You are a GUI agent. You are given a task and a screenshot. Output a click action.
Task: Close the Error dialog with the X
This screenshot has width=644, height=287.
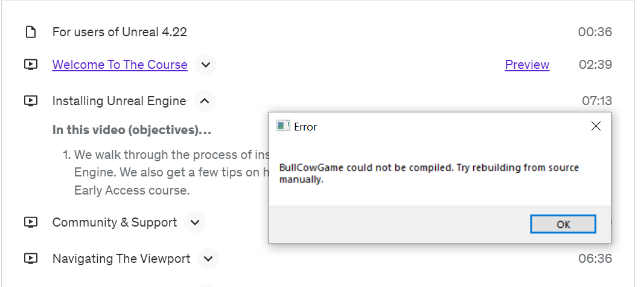pos(596,126)
